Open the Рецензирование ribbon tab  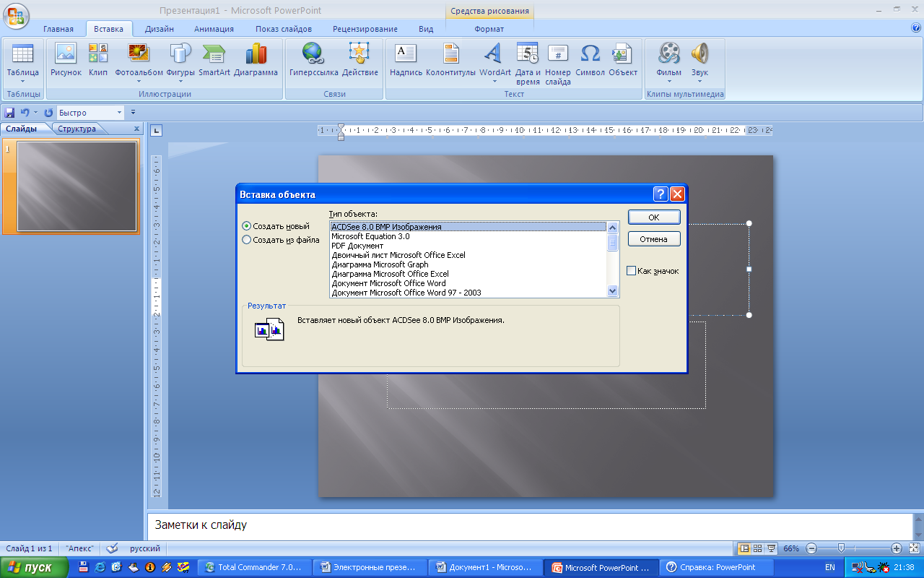click(x=365, y=29)
